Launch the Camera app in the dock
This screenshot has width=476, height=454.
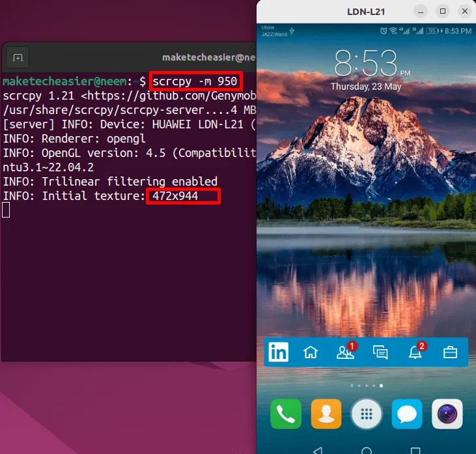447,414
